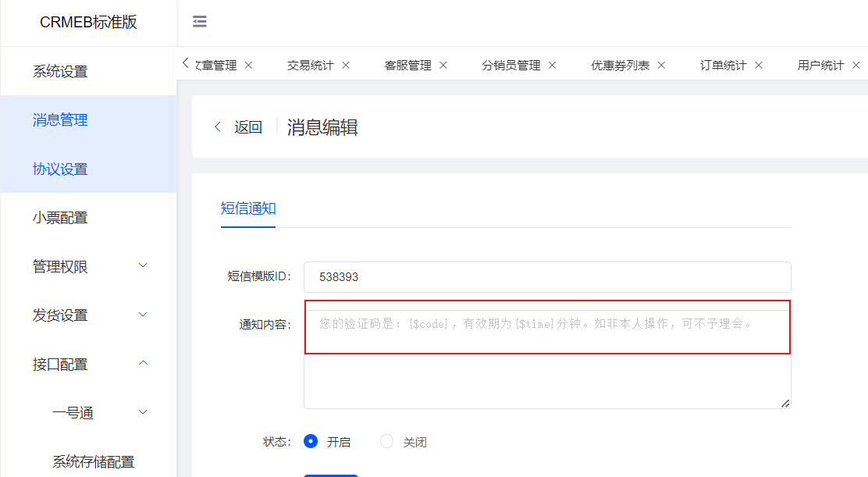Select the 开启 status radio button
The height and width of the screenshot is (477, 868).
pyautogui.click(x=311, y=441)
